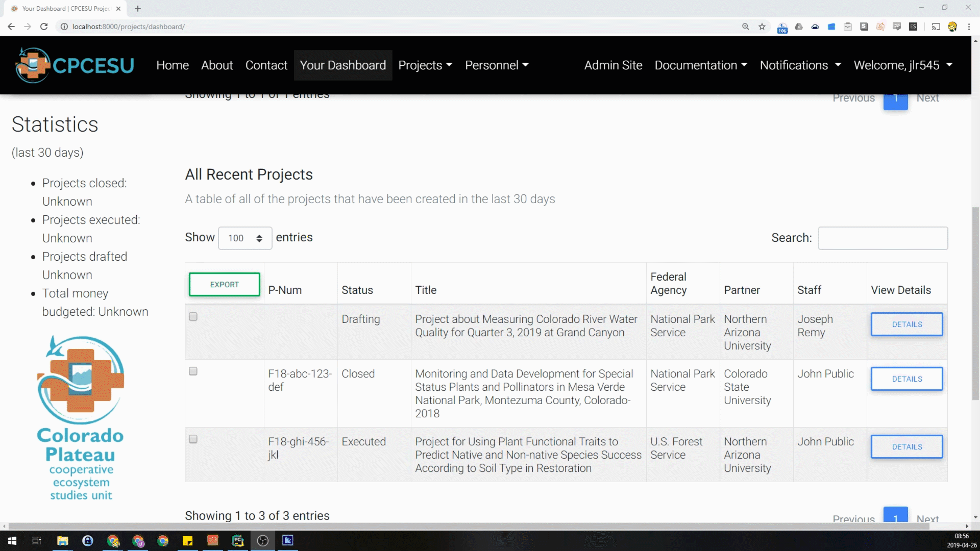Screen dimensions: 980x551
Task: Open the gray box-face extension icon
Action: 848,27
